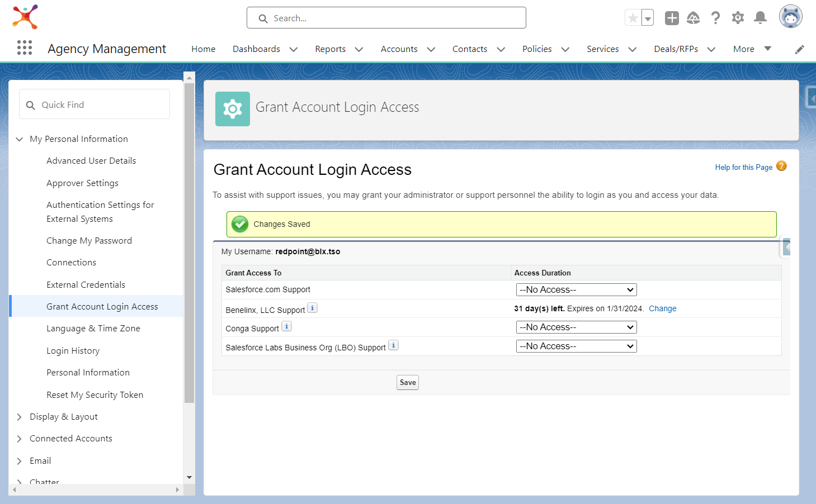This screenshot has width=816, height=504.
Task: Collapse My Personal Information section
Action: click(x=20, y=139)
